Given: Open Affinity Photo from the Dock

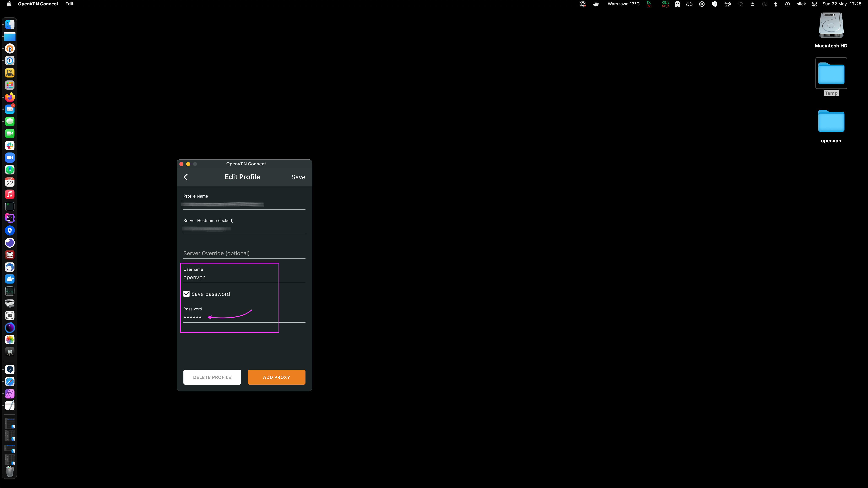Looking at the screenshot, I should click(10, 394).
